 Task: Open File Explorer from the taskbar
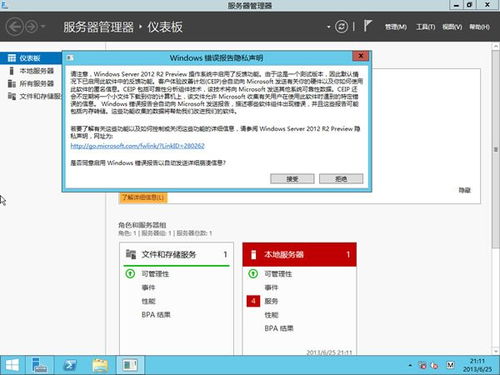[x=100, y=366]
